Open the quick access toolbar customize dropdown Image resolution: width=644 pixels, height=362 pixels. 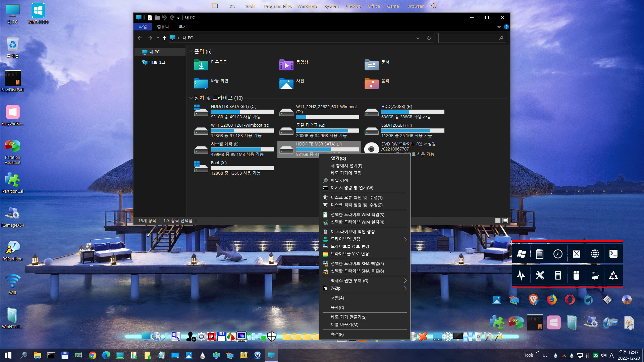tap(178, 18)
